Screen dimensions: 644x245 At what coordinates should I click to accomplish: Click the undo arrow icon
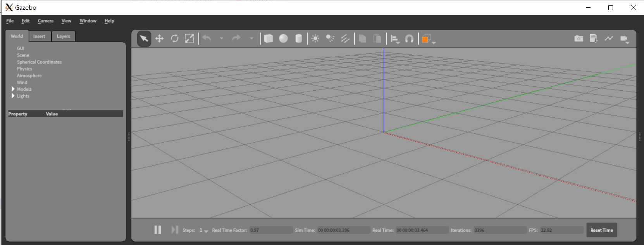207,38
